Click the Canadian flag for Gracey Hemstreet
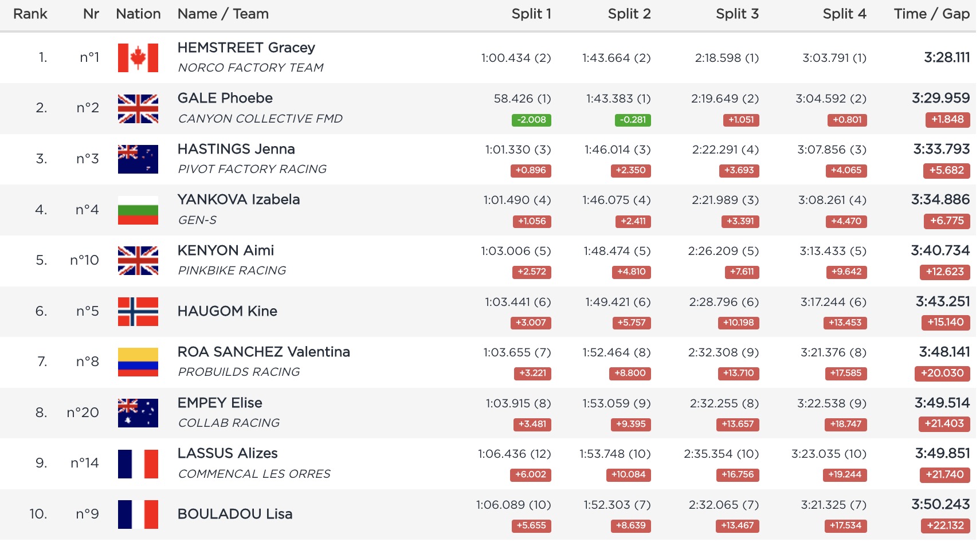Image resolution: width=980 pixels, height=542 pixels. (138, 58)
